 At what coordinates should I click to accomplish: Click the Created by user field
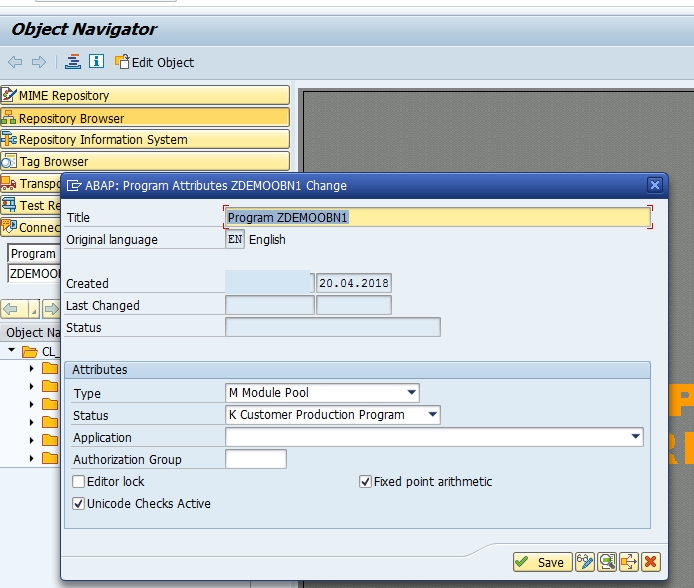[x=270, y=283]
